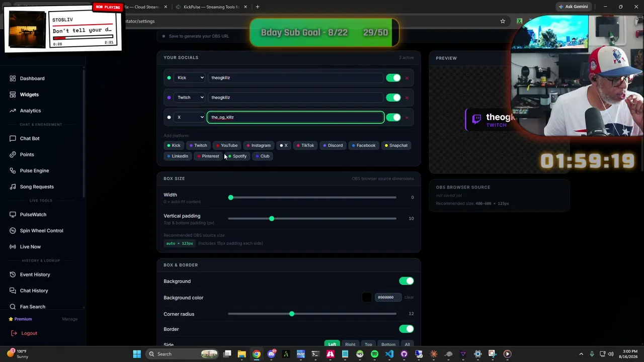
Task: Select Right border side option
Action: click(350, 344)
